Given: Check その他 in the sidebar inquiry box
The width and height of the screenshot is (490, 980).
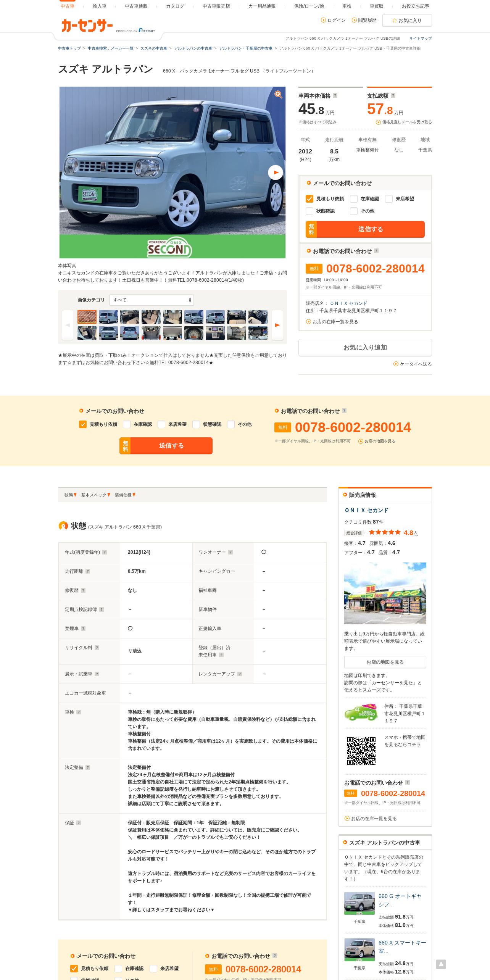Looking at the screenshot, I should point(354,211).
